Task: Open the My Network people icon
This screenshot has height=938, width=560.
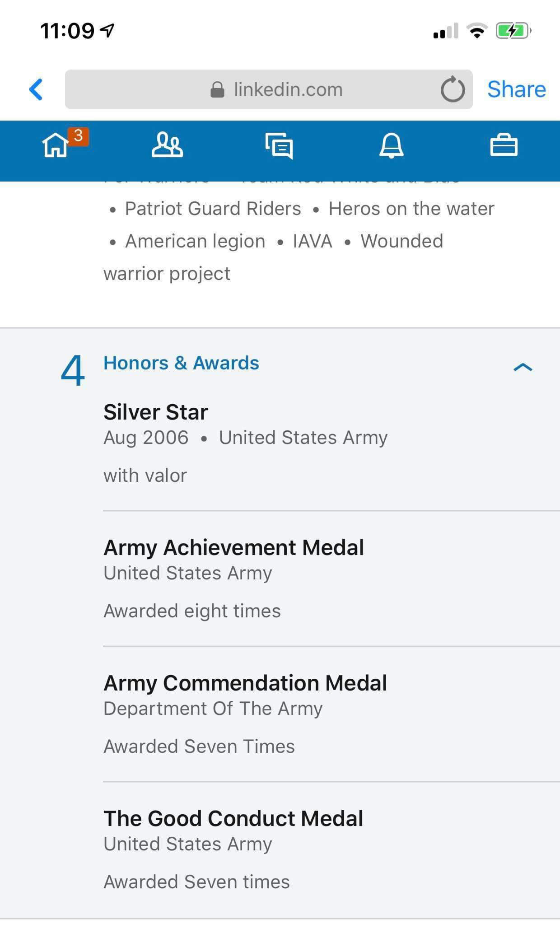Action: [167, 145]
